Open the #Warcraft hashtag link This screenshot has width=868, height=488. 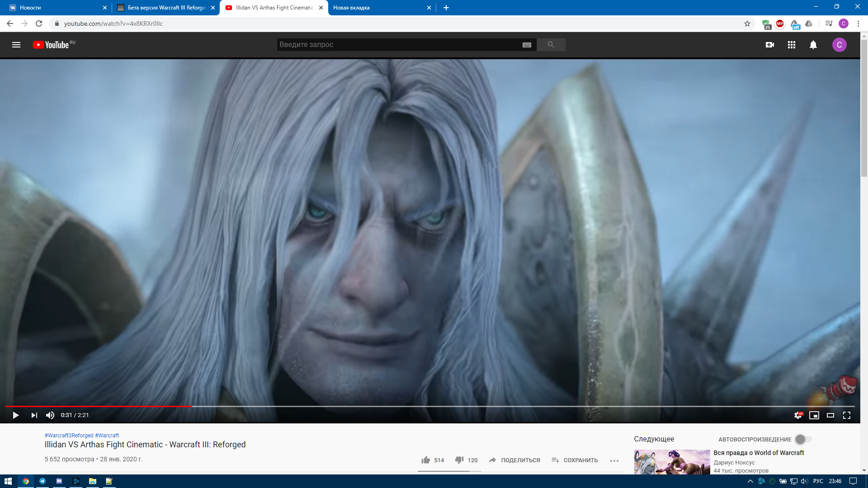[x=107, y=436]
